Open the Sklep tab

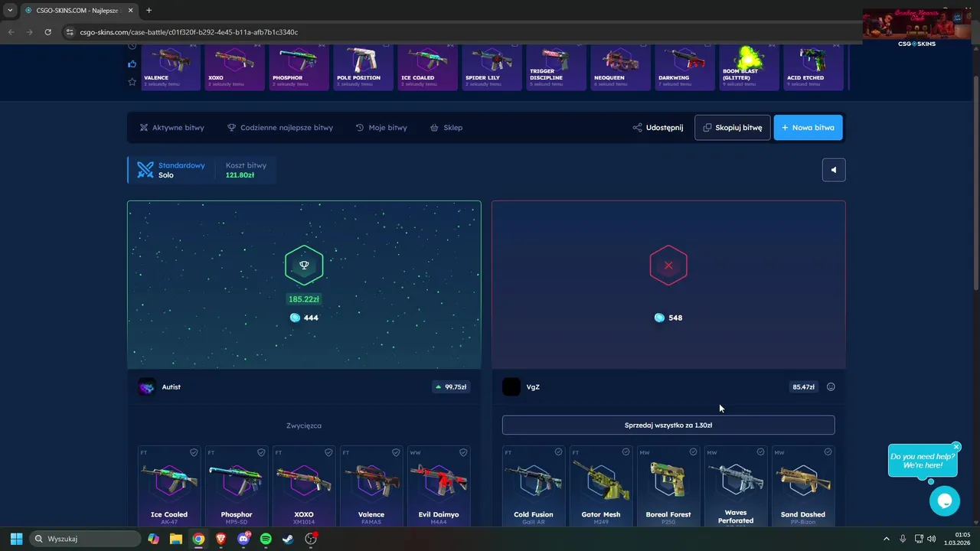click(x=446, y=128)
